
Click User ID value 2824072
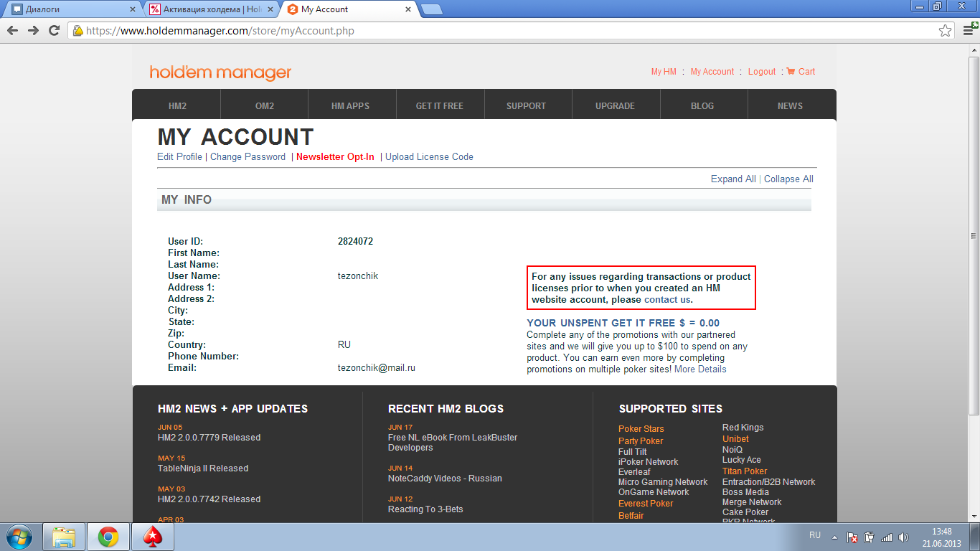355,241
